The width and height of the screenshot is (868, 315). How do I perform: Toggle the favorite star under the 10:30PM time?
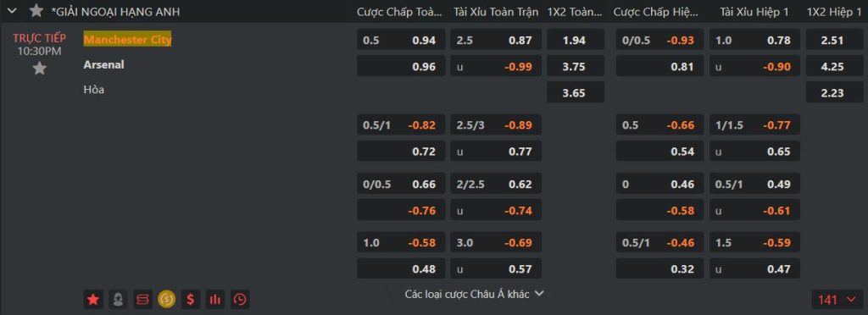(39, 69)
